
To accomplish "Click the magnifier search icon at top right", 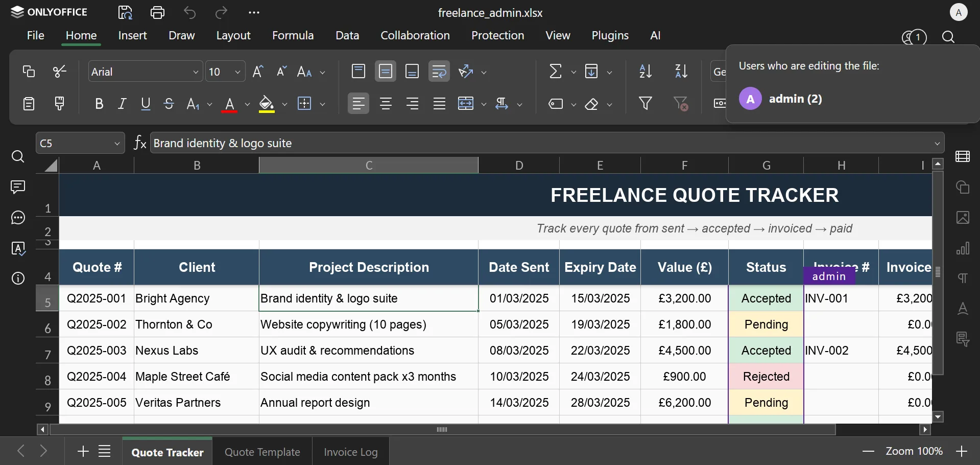I will pos(949,37).
